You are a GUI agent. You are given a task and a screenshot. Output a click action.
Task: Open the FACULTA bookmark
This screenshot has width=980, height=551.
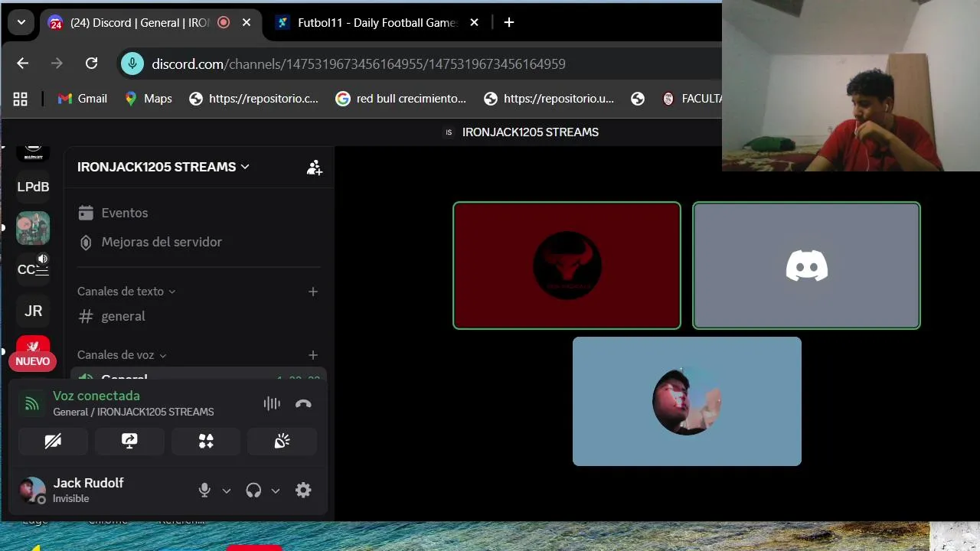tap(691, 99)
